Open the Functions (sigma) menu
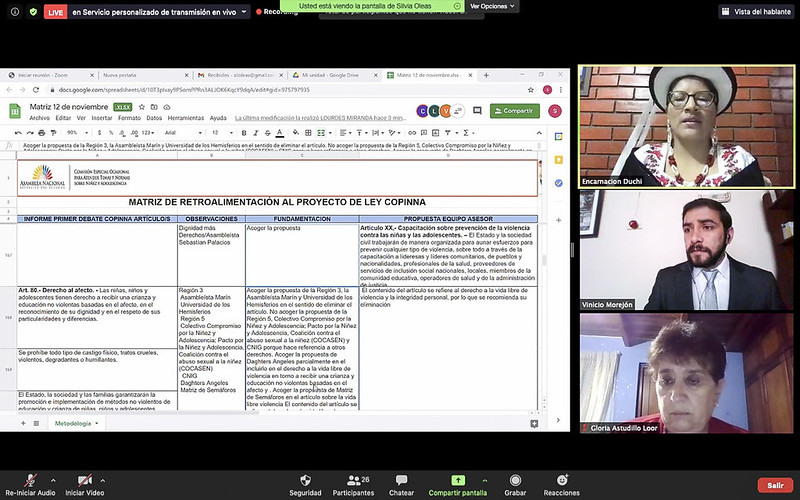800x500 pixels. tap(467, 133)
